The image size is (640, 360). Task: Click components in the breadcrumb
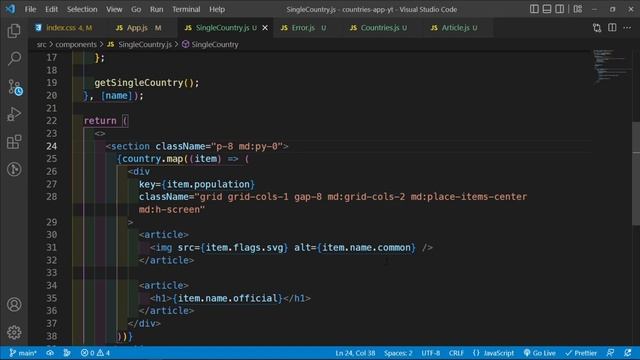point(76,44)
